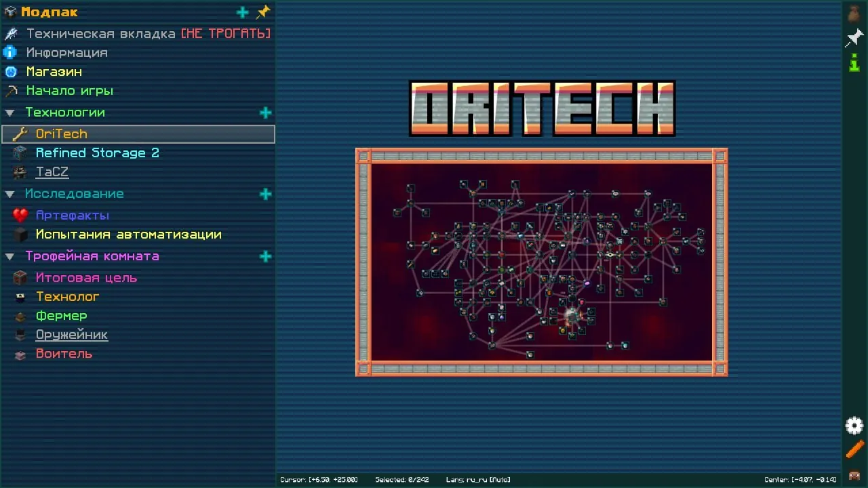Collapse the Исследование chapter group
868x488 pixels.
click(x=9, y=194)
